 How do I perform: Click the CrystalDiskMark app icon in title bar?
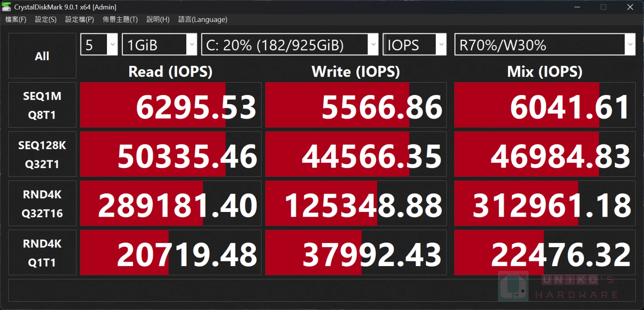[6, 7]
